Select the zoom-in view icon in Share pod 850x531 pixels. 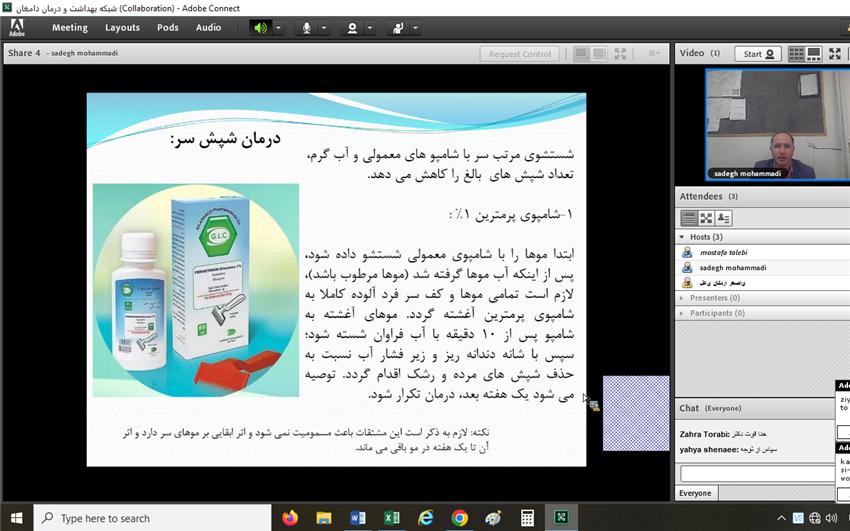[x=600, y=54]
